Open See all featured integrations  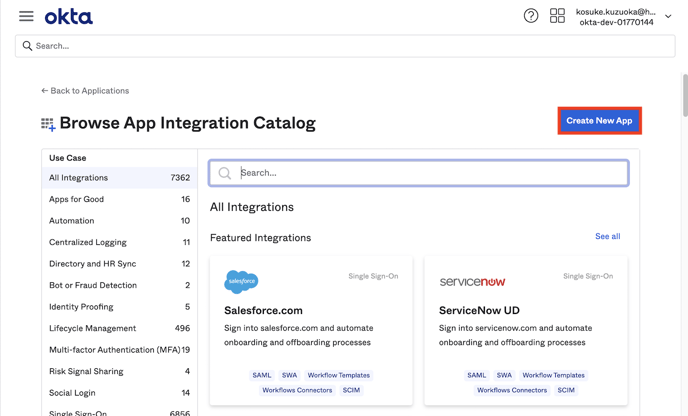coord(607,237)
